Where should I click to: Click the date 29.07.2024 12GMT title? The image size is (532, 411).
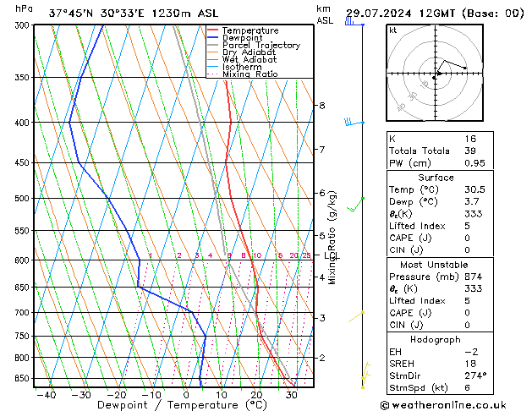(x=435, y=13)
